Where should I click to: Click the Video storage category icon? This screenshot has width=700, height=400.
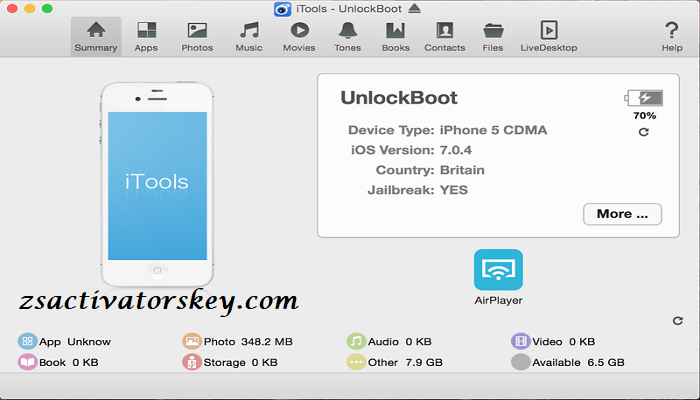point(521,342)
